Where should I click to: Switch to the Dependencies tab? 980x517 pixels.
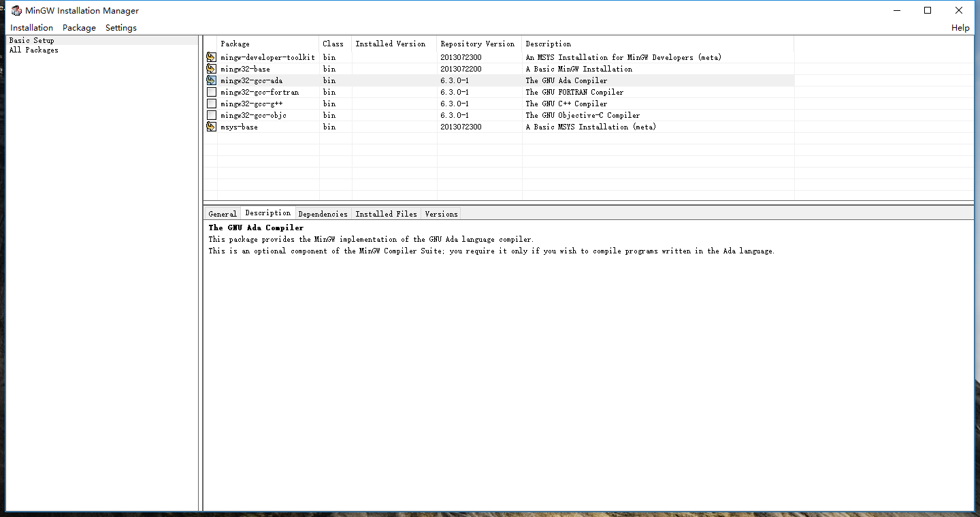point(323,213)
